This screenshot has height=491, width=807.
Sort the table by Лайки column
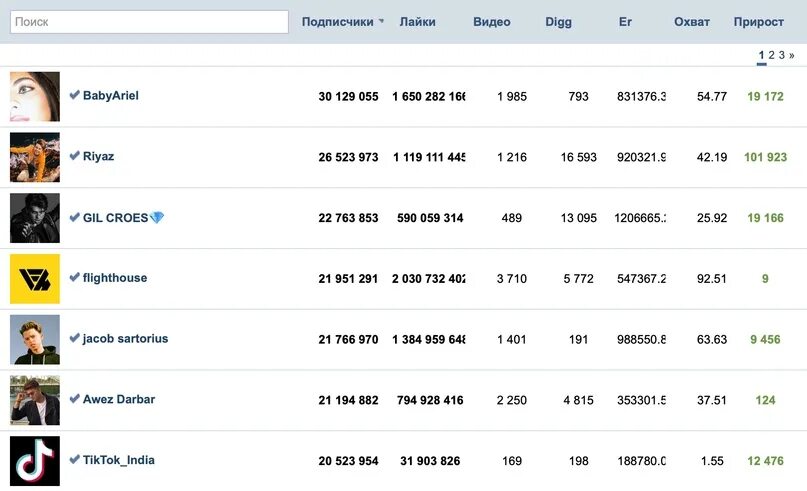(x=417, y=22)
